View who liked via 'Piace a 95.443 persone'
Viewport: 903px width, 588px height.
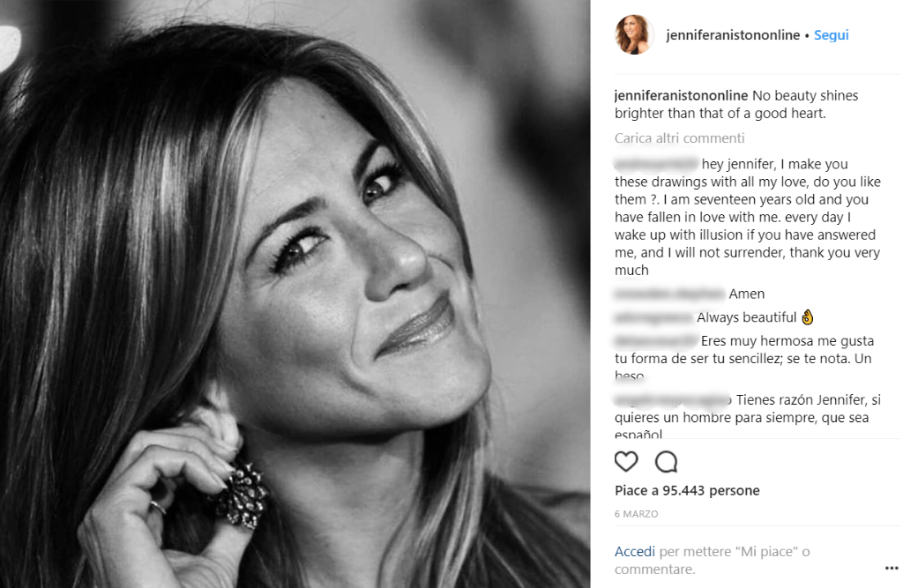(x=687, y=490)
